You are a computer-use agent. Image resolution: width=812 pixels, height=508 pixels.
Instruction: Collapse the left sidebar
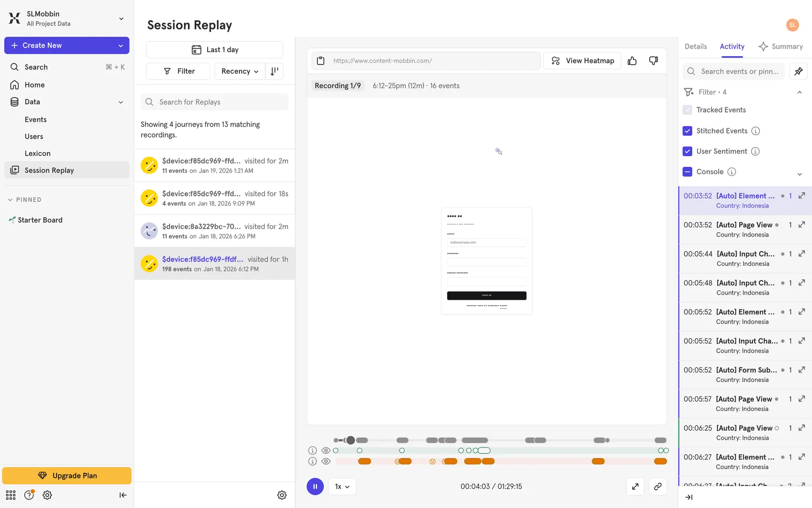pos(123,495)
